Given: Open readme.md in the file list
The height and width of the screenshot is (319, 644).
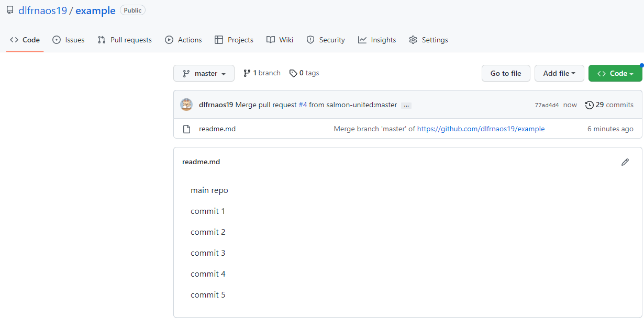Looking at the screenshot, I should (x=217, y=129).
